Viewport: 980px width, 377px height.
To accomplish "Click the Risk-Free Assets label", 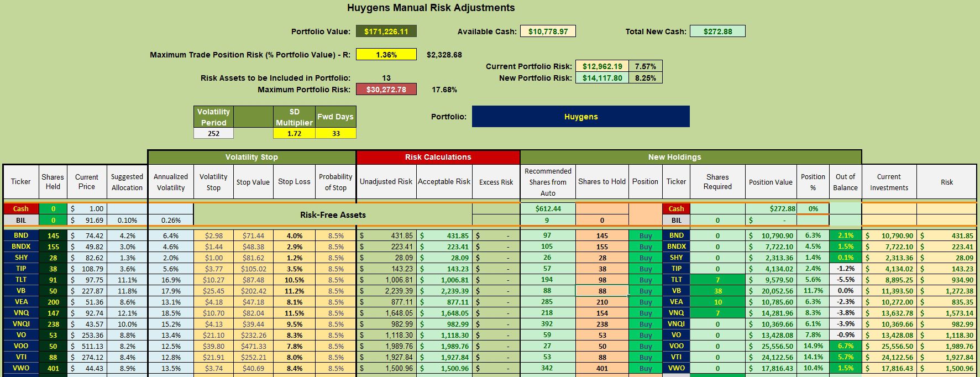I will pyautogui.click(x=333, y=215).
